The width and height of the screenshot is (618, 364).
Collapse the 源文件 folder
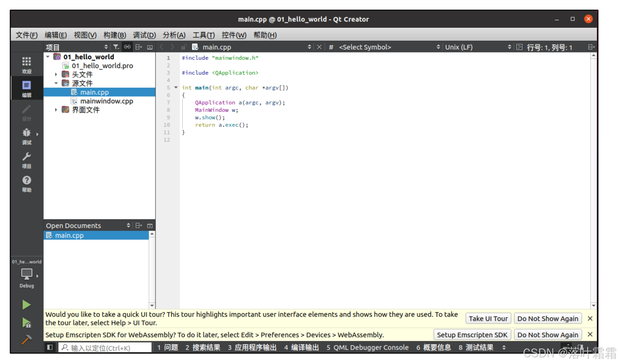(x=56, y=83)
